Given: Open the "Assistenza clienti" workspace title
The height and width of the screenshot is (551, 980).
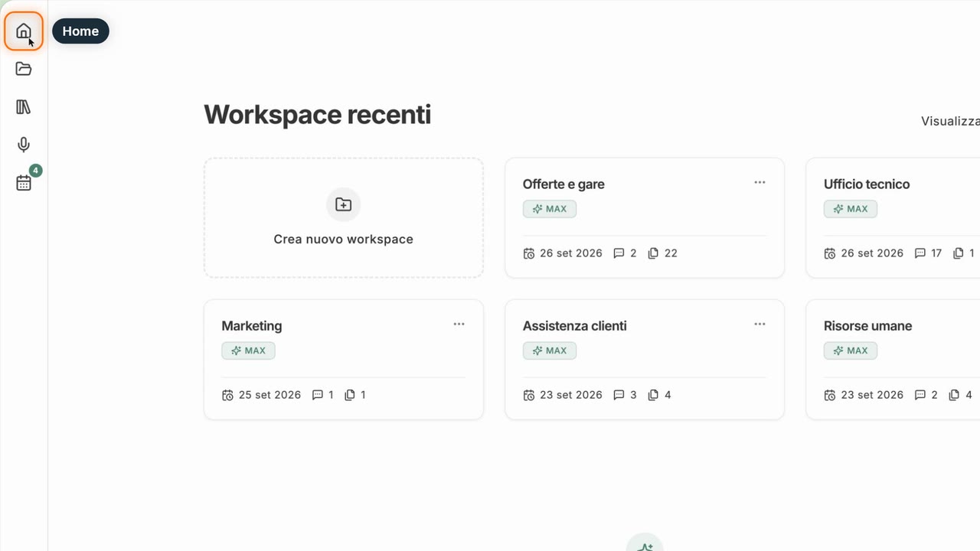Looking at the screenshot, I should [x=575, y=326].
